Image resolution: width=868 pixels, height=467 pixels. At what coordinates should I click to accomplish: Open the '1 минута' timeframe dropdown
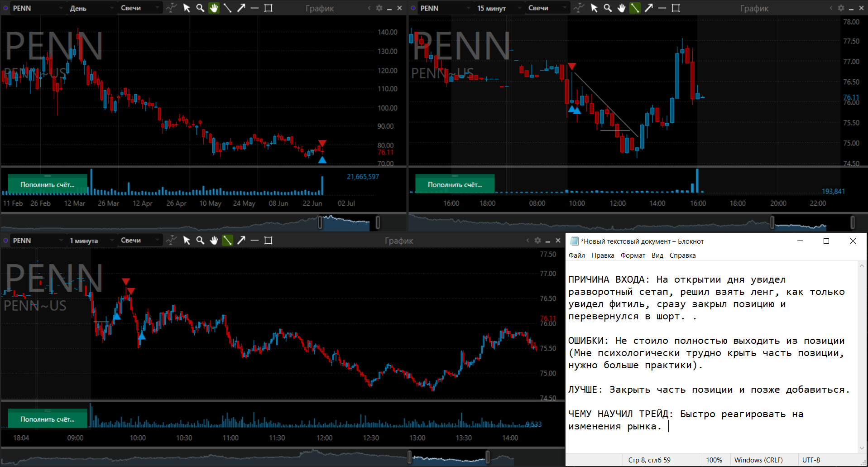[91, 241]
